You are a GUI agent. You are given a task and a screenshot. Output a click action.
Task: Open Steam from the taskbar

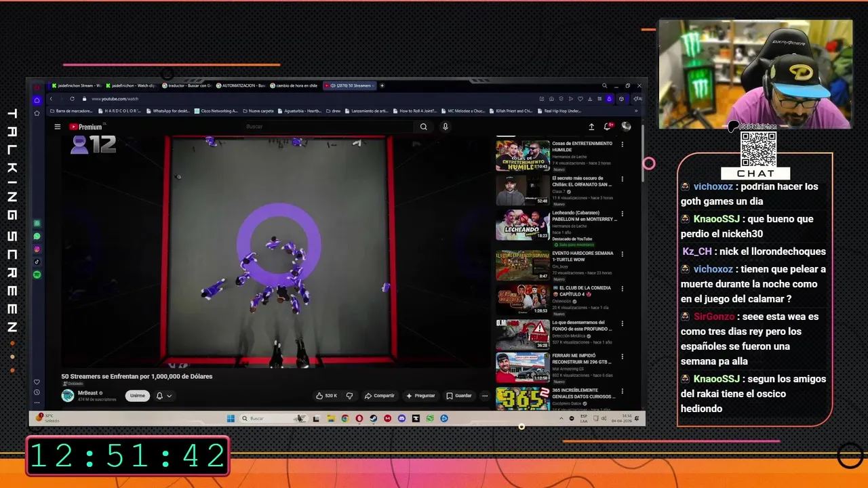(373, 418)
